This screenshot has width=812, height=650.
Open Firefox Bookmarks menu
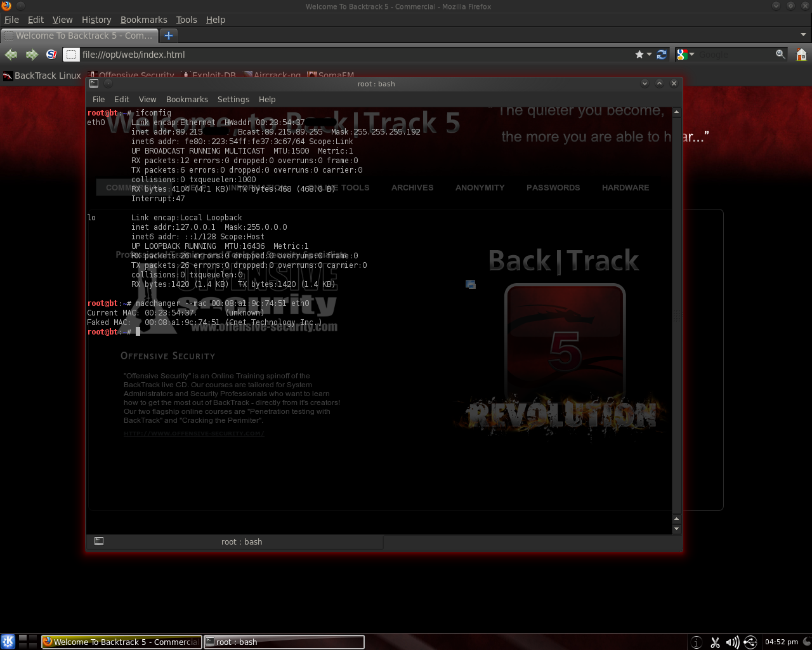pos(144,20)
